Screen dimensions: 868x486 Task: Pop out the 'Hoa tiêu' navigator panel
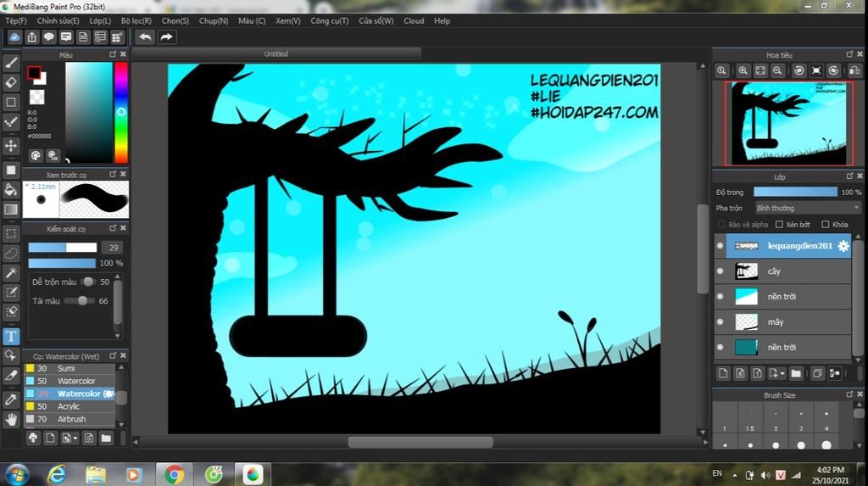[849, 53]
